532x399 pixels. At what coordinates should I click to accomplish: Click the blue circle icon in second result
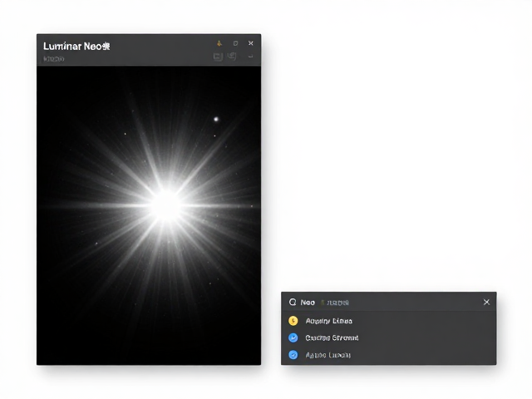point(293,337)
